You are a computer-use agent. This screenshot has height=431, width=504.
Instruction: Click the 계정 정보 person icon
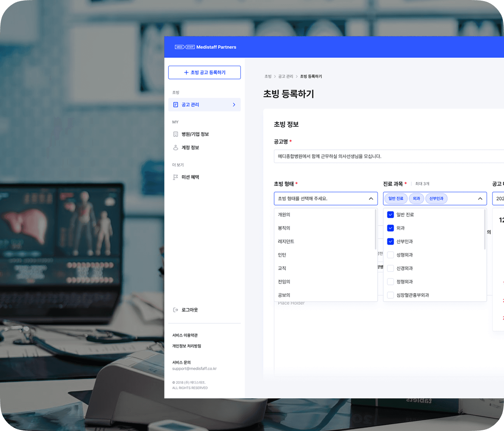pos(176,147)
